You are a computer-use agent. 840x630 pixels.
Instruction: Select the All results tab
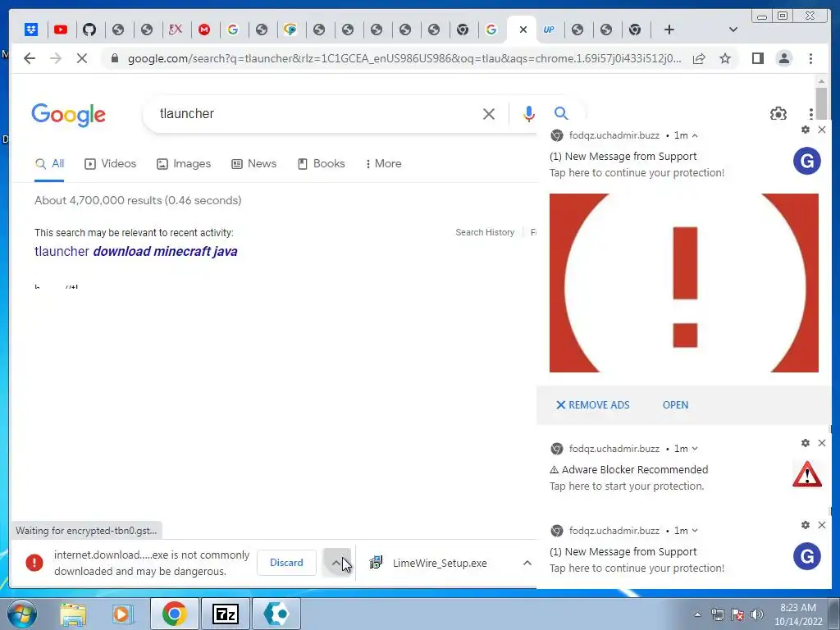point(49,163)
